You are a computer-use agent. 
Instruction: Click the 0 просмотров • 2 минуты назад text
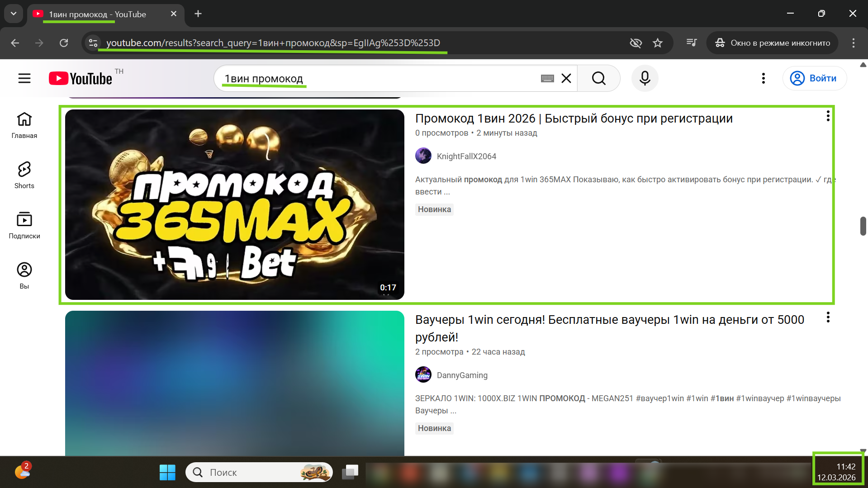point(476,133)
